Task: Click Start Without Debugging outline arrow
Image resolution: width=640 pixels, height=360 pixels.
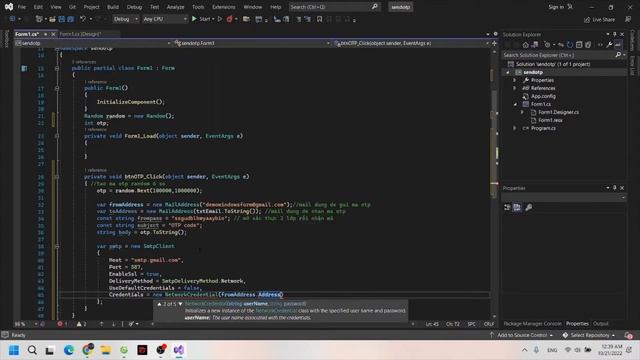Action: [x=220, y=19]
